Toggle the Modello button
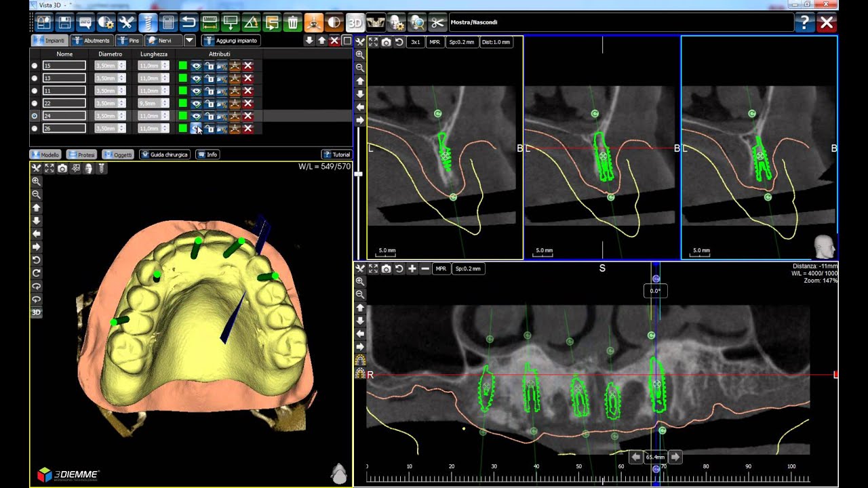This screenshot has height=488, width=868. point(46,155)
